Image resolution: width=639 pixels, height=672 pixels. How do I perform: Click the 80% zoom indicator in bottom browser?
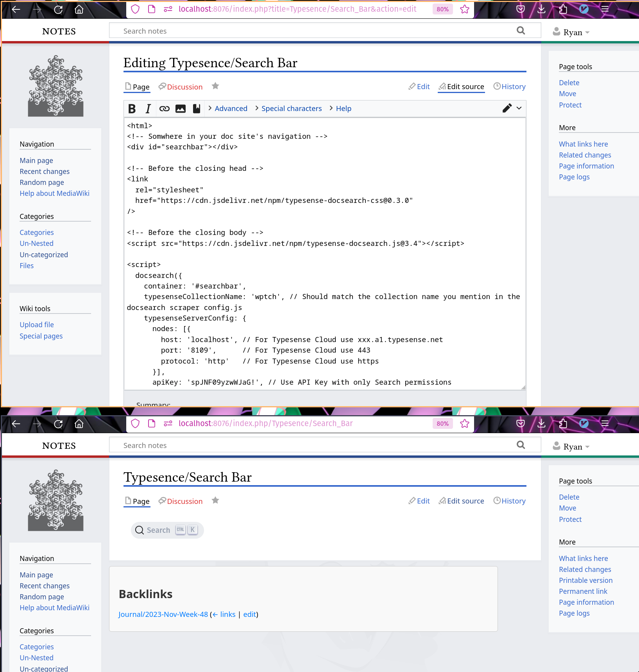point(443,423)
